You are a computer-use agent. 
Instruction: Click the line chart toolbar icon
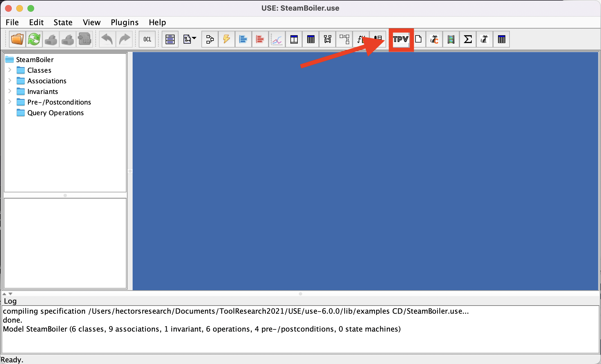pos(277,39)
